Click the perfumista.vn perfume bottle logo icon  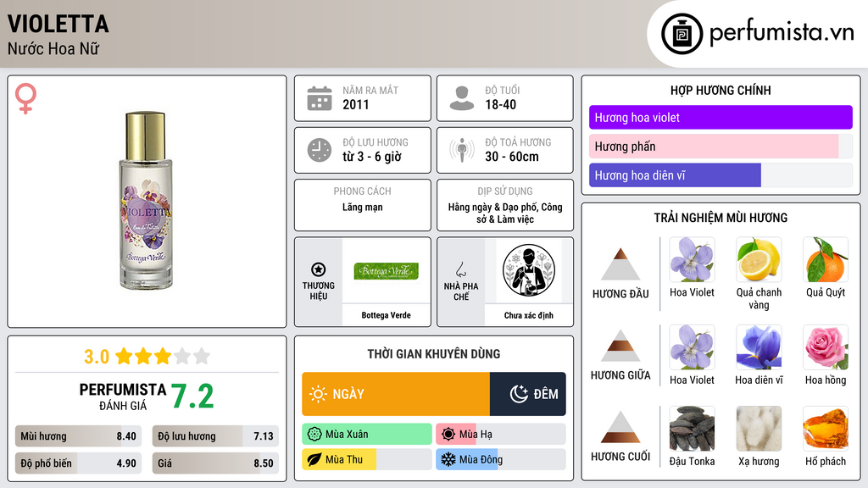coord(682,34)
